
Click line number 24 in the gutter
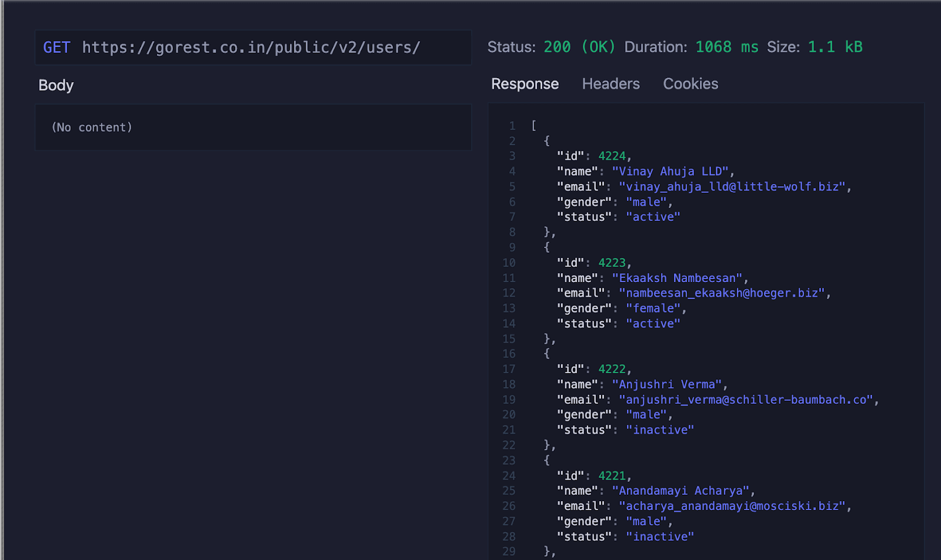(x=509, y=476)
